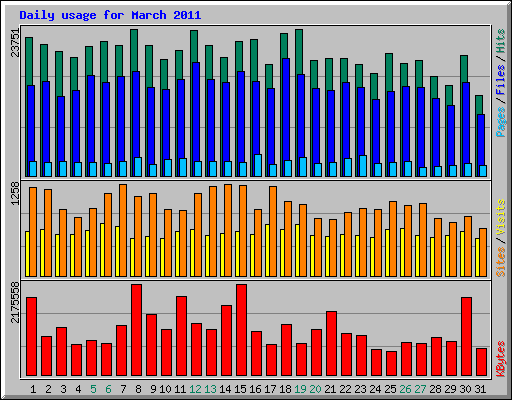Click the 'Hits' legend label
The width and height of the screenshot is (512, 400).
[500, 41]
